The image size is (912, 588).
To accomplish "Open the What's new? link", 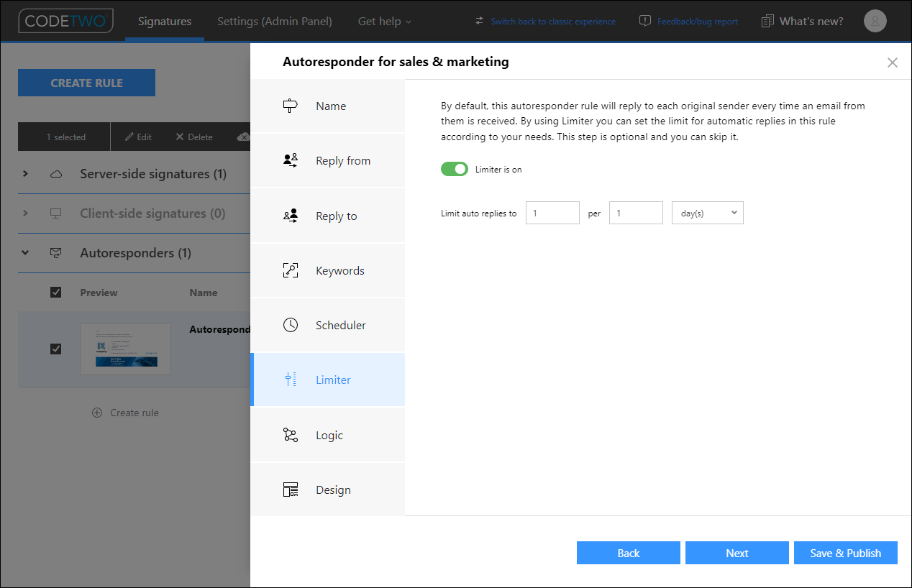I will click(x=811, y=22).
